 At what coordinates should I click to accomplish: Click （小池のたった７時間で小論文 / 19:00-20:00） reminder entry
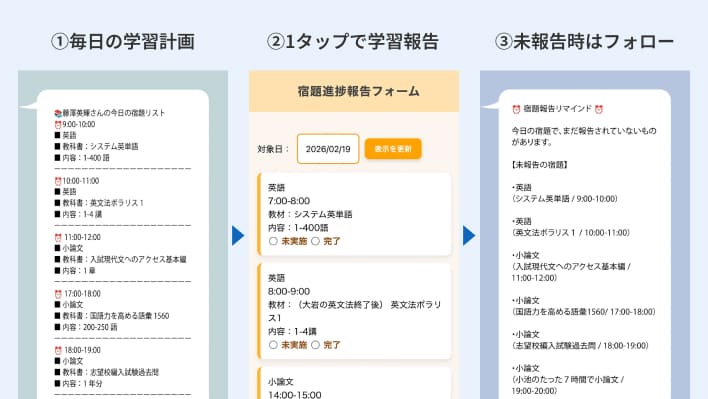[568, 385]
